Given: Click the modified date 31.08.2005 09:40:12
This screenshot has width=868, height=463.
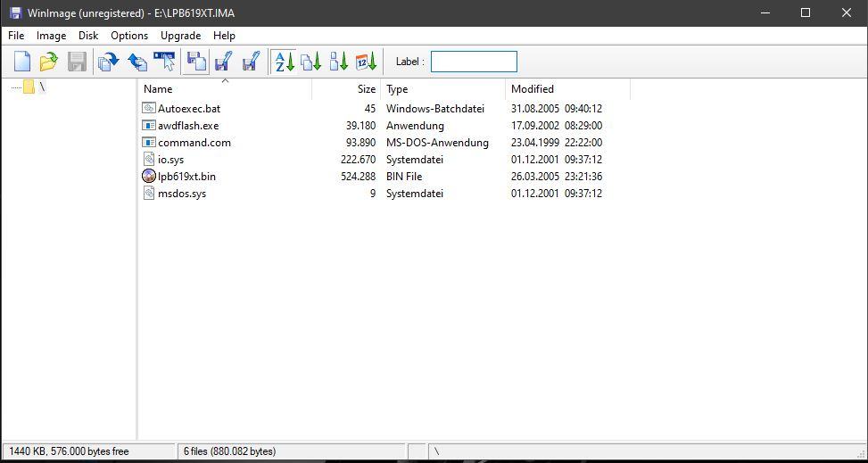Looking at the screenshot, I should tap(557, 109).
